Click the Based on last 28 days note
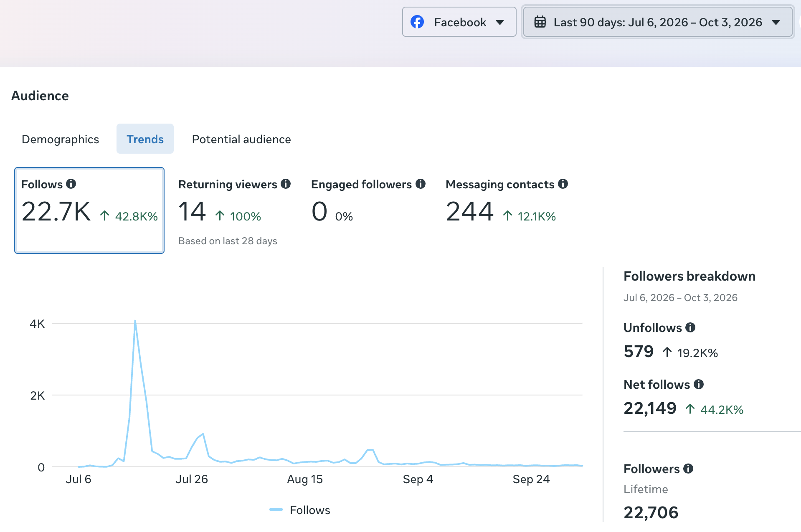 pos(228,241)
